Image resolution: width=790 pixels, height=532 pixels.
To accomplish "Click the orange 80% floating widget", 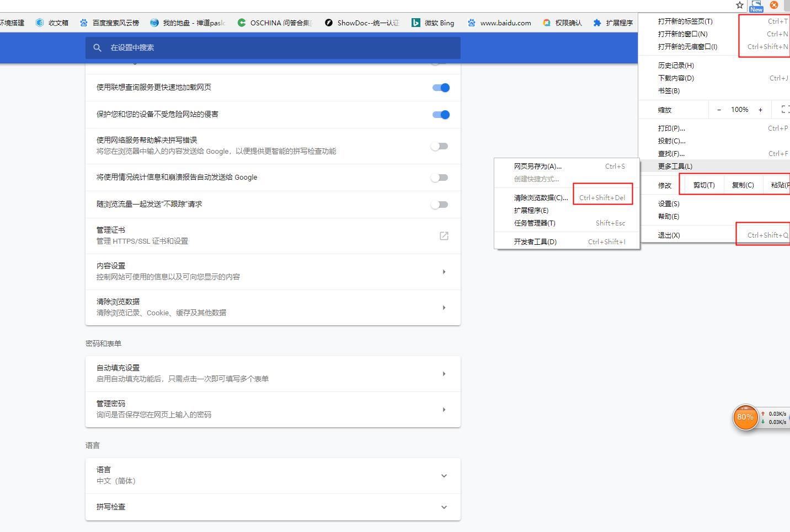I will pos(745,417).
